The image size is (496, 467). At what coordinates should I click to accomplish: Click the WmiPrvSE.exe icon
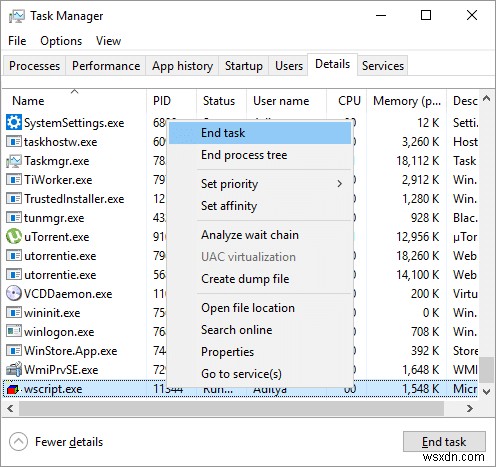(14, 370)
